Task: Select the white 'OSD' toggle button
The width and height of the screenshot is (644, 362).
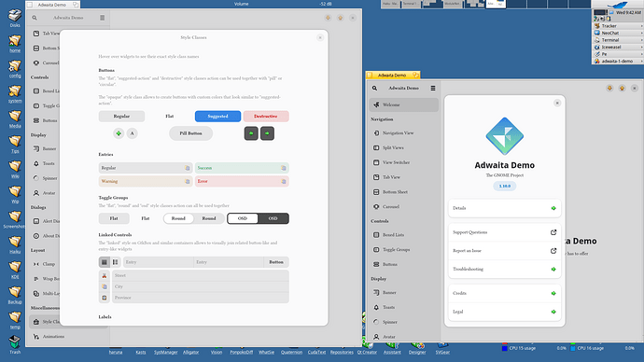Action: [x=243, y=218]
